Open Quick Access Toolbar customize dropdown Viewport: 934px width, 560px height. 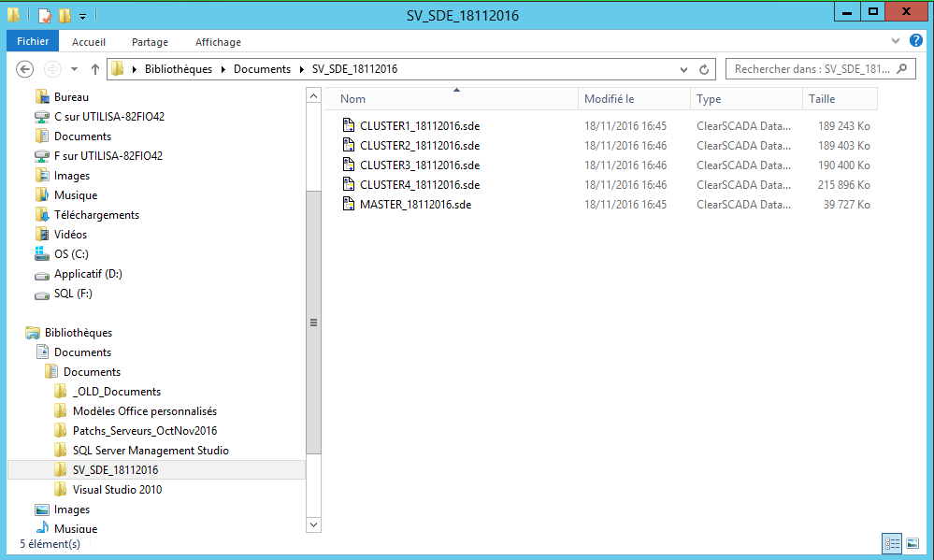[82, 16]
